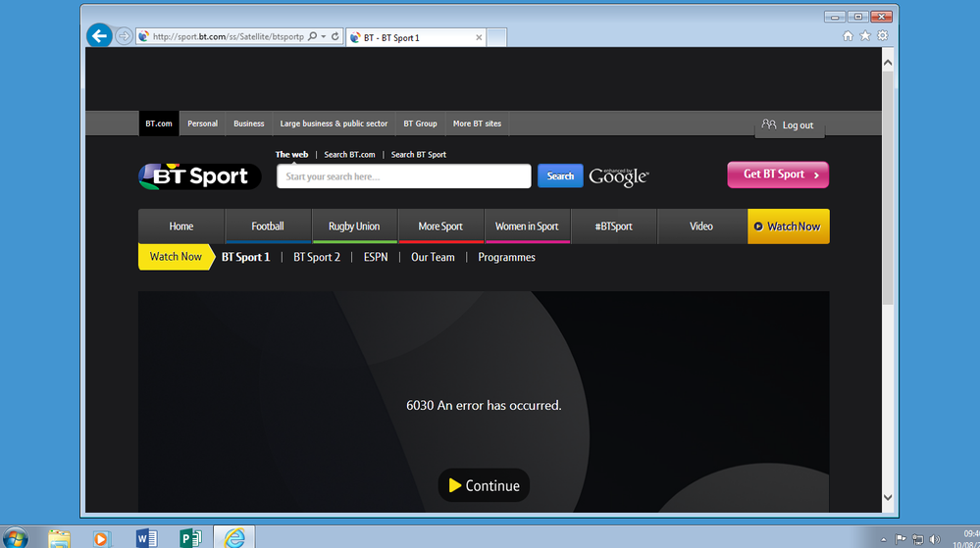The image size is (980, 548).
Task: Open the Home navigation item
Action: coord(181,226)
